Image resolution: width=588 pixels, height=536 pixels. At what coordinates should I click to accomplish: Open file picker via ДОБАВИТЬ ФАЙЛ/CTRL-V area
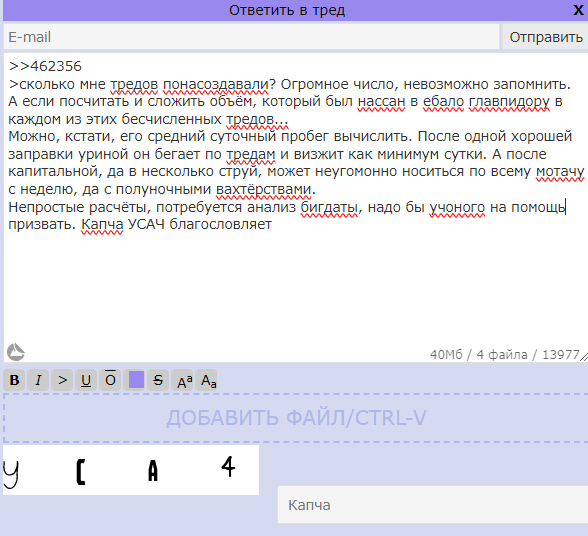pyautogui.click(x=296, y=418)
